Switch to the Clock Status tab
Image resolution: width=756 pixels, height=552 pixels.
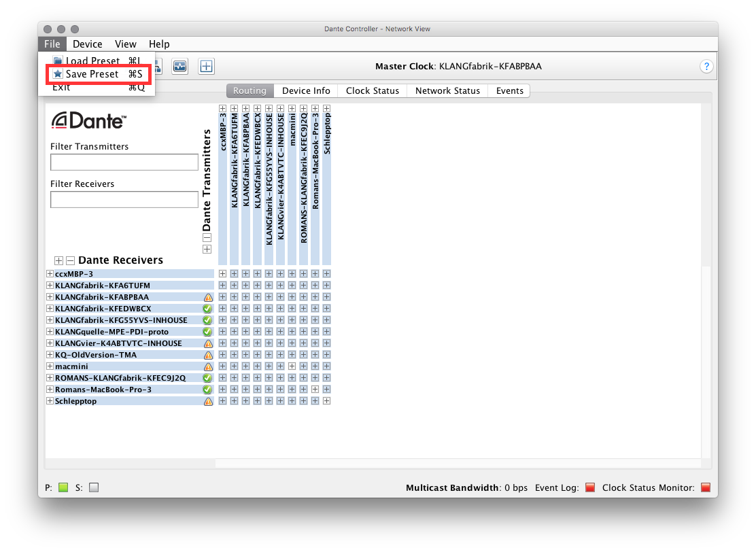[x=372, y=90]
